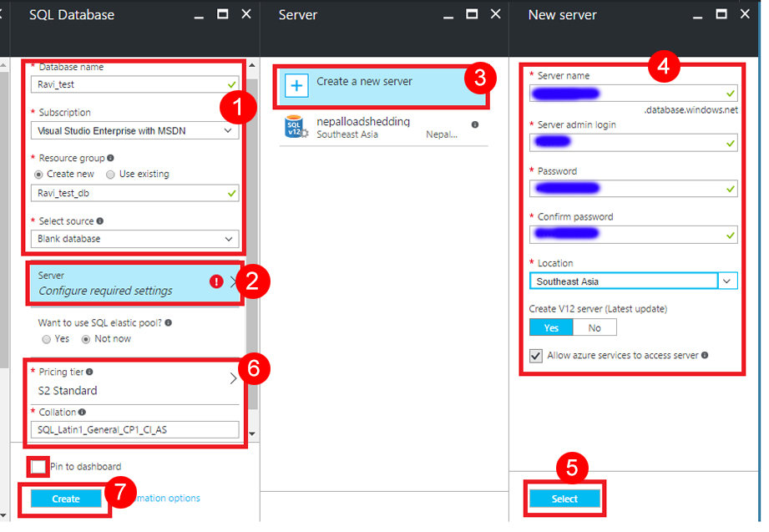Maximize the Server blade
The image size is (769, 532).
472,14
